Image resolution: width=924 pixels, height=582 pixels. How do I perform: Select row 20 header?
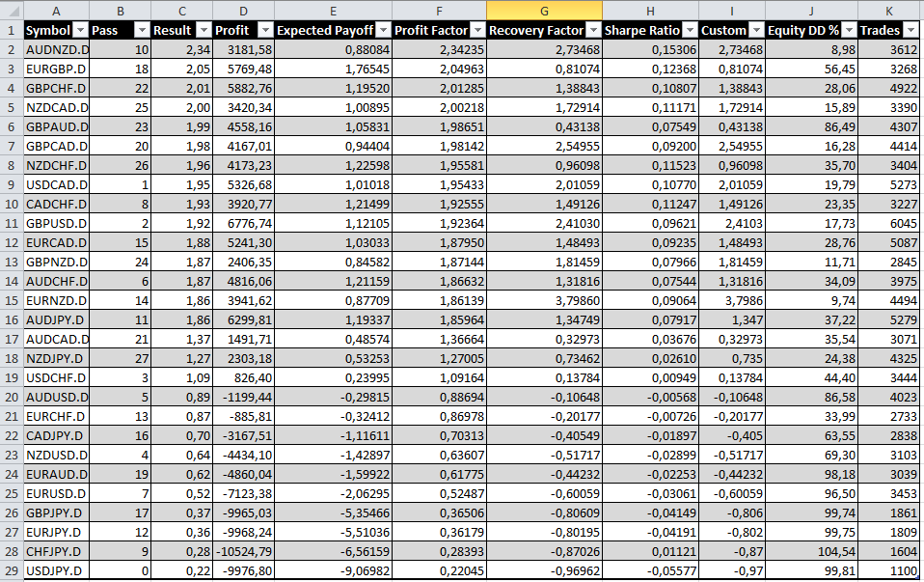coord(12,398)
